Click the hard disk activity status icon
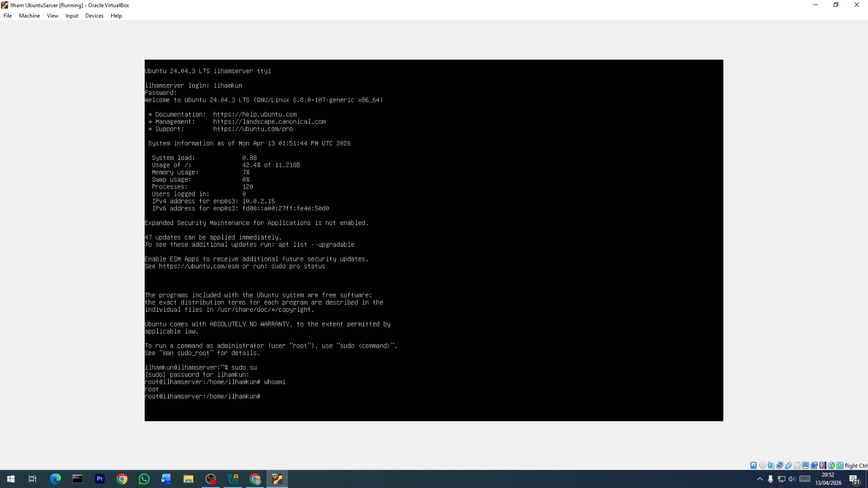 click(754, 465)
